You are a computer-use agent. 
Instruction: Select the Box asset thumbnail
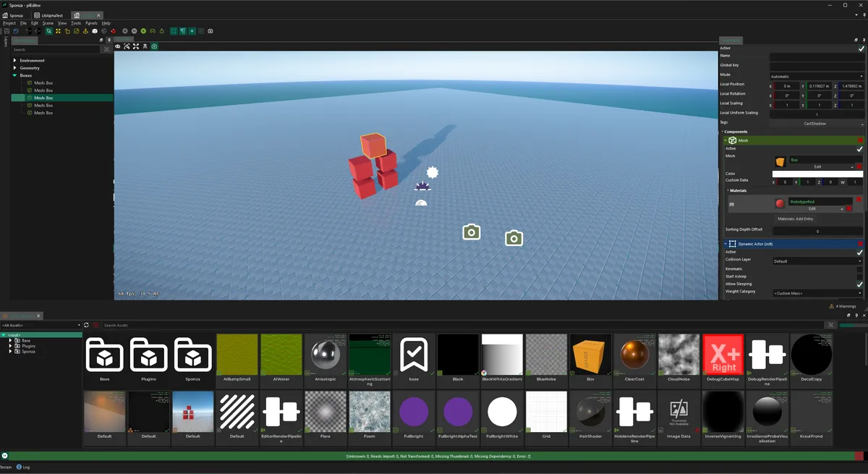click(x=590, y=355)
